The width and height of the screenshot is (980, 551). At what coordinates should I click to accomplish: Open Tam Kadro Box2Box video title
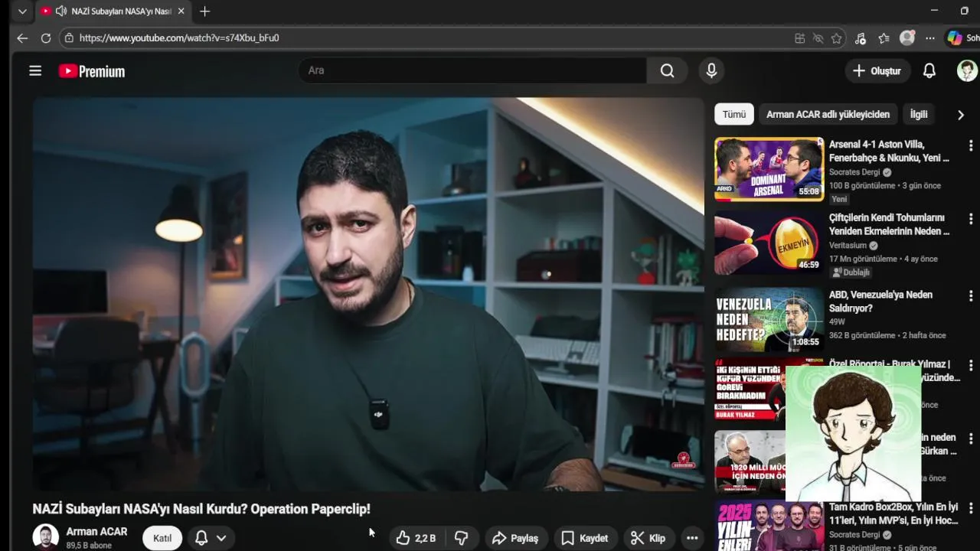tap(894, 514)
